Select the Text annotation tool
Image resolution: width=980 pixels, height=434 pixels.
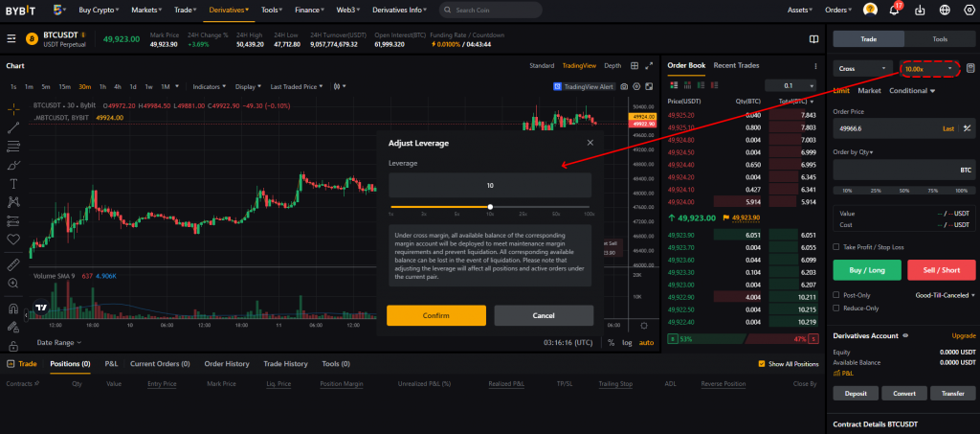pos(13,184)
